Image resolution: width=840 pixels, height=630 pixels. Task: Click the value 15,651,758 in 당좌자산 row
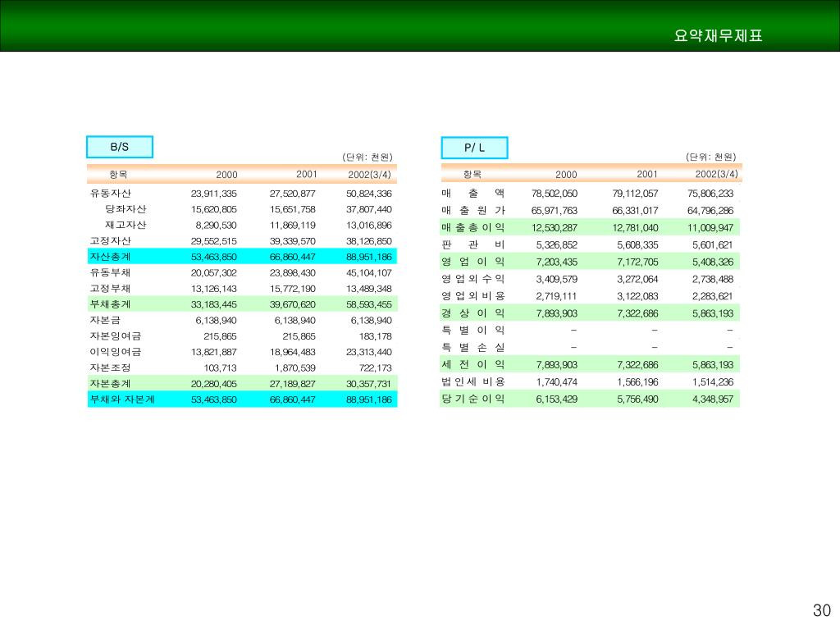293,209
